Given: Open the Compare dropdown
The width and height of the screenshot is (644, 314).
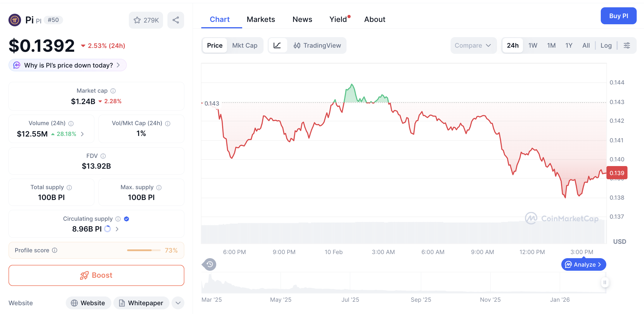Looking at the screenshot, I should tap(473, 45).
